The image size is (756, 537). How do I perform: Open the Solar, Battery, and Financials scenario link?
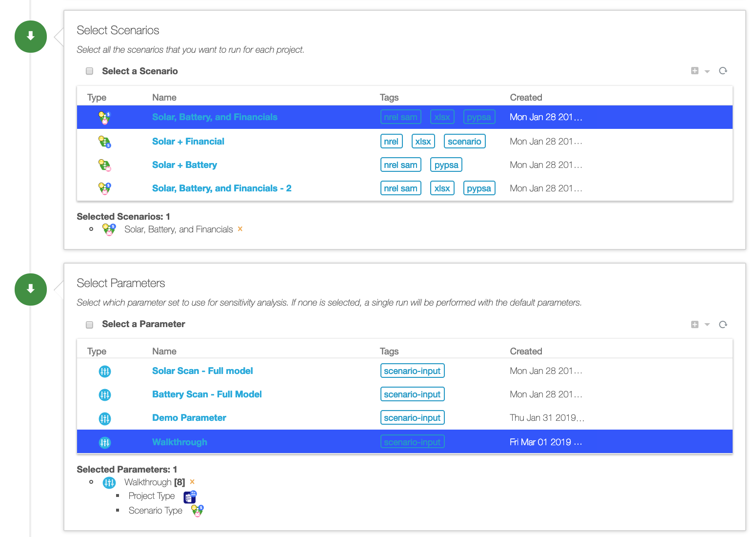pyautogui.click(x=215, y=117)
